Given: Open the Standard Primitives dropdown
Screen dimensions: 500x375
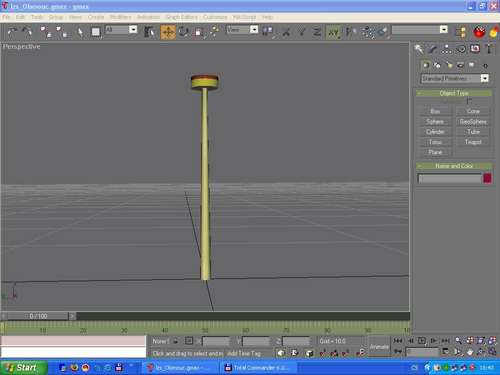Looking at the screenshot, I should 455,78.
